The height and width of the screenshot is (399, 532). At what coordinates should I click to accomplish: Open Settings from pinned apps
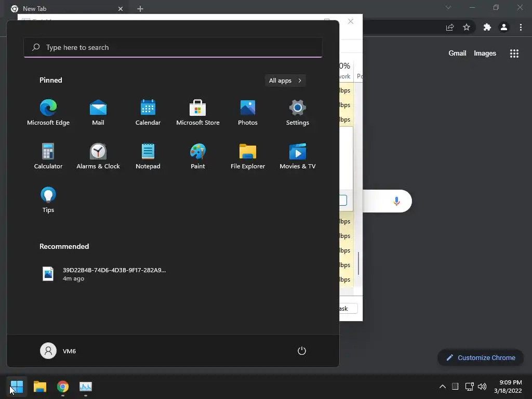click(298, 113)
